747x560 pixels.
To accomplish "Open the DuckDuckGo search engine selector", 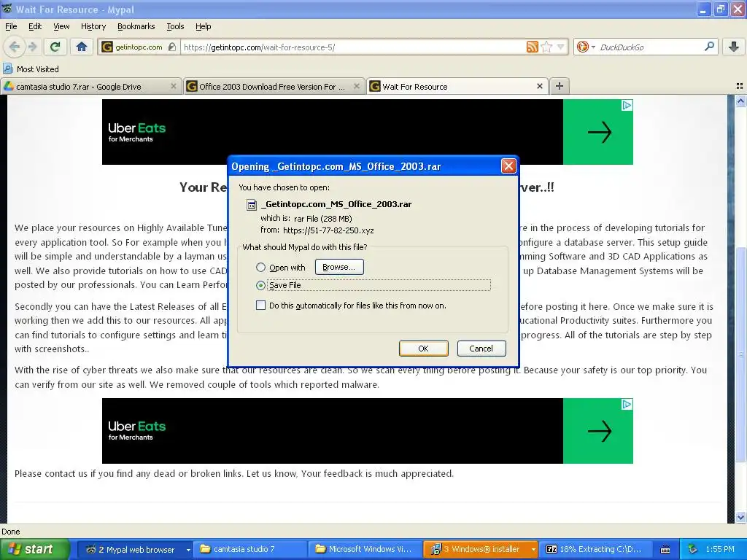I will 586,47.
